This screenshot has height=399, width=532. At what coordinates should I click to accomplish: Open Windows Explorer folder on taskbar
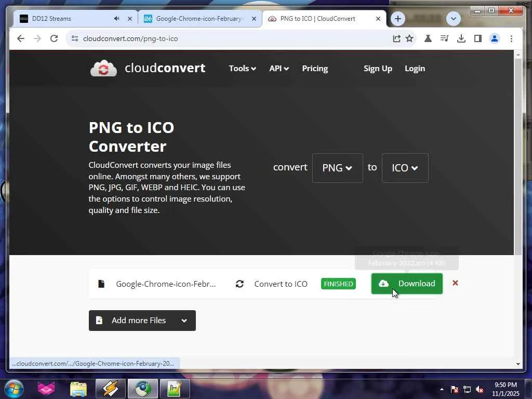point(78,389)
